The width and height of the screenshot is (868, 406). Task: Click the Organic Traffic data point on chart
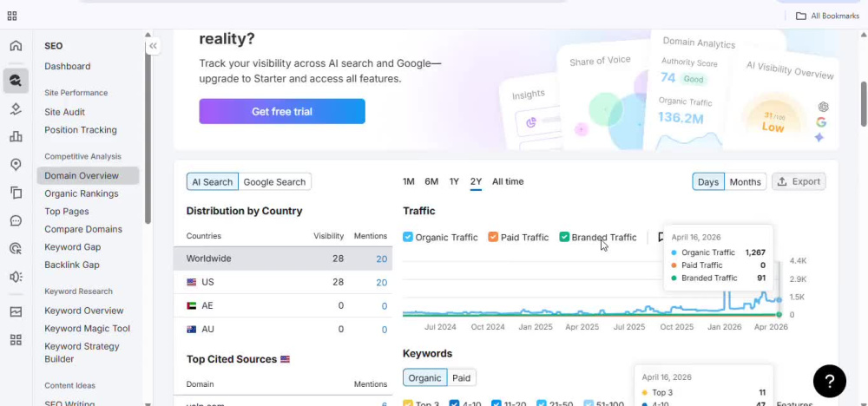coord(779,300)
